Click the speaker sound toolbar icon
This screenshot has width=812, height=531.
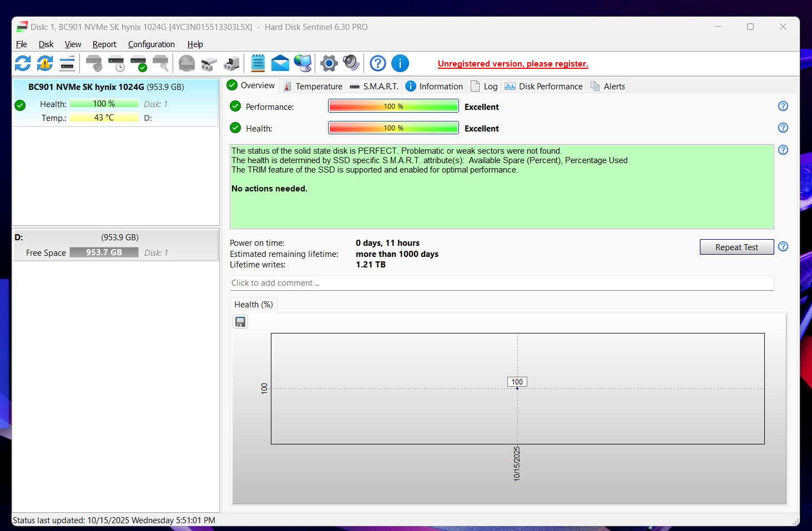[x=351, y=63]
